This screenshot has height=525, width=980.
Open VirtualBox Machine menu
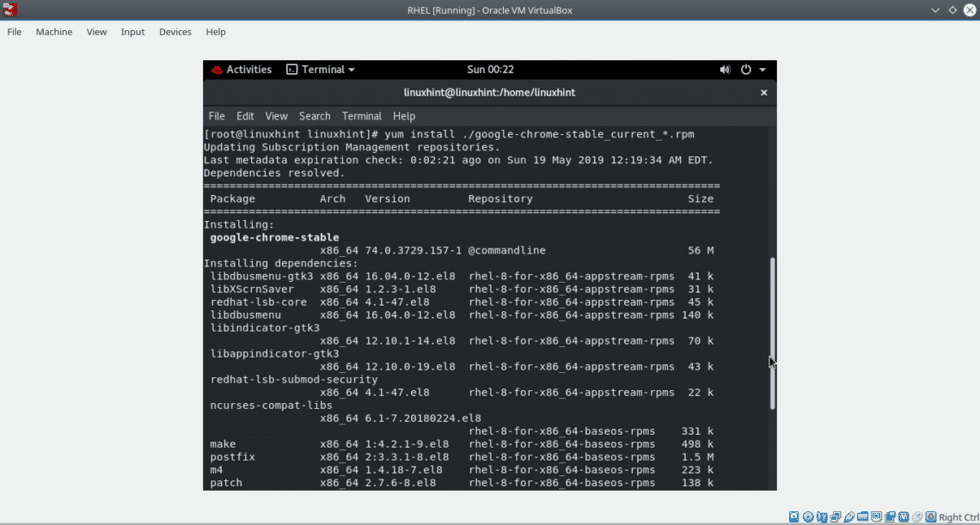pyautogui.click(x=54, y=32)
